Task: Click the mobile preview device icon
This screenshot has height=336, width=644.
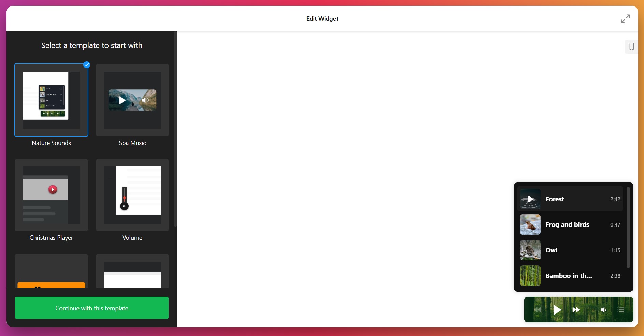Action: (631, 46)
